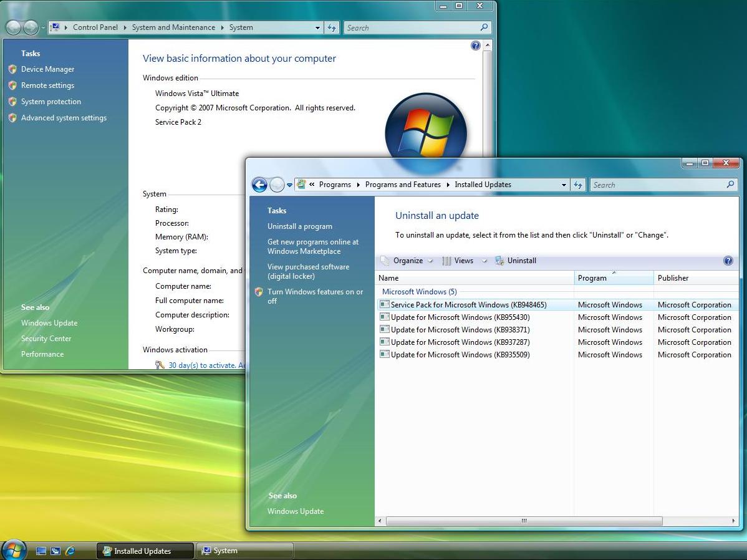Open Programs and Features breadcrumb item
This screenshot has height=560, width=747.
403,185
